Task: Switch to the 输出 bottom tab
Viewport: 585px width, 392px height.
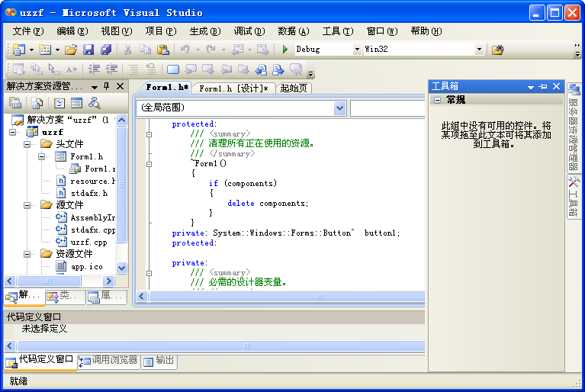Action: click(x=159, y=361)
